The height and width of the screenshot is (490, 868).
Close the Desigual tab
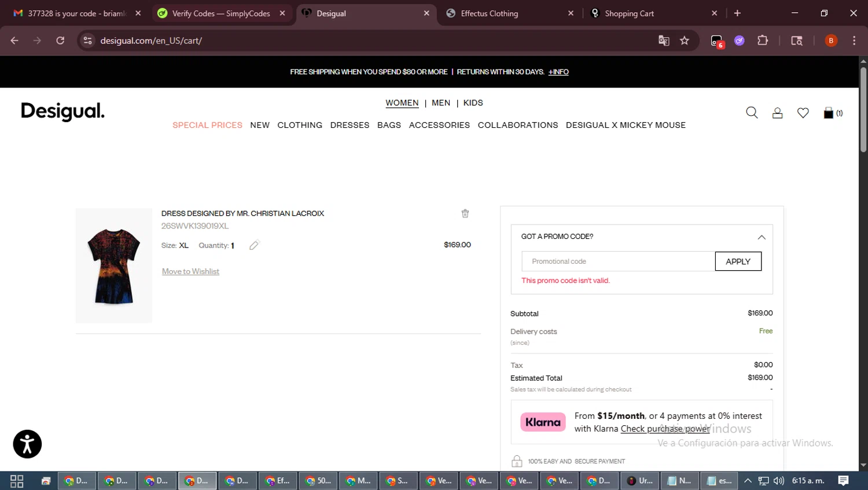coord(426,13)
